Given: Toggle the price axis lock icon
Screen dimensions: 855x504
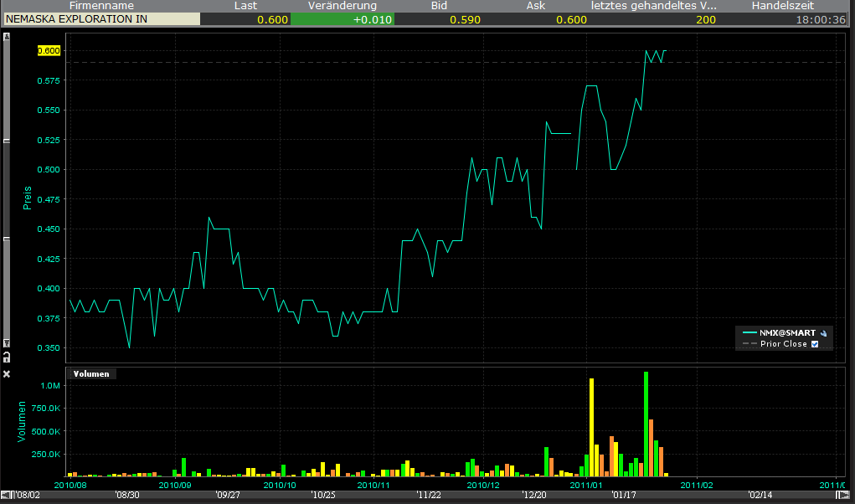Looking at the screenshot, I should coord(7,357).
